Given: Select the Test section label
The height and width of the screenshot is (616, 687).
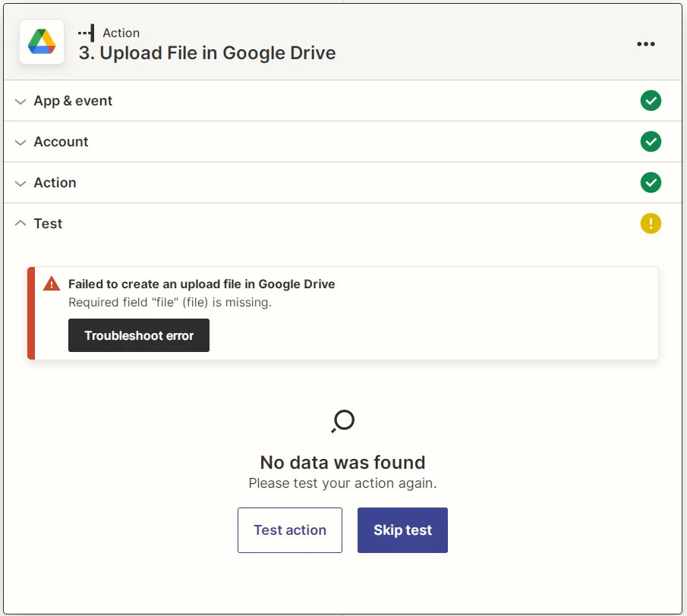Looking at the screenshot, I should [x=48, y=223].
